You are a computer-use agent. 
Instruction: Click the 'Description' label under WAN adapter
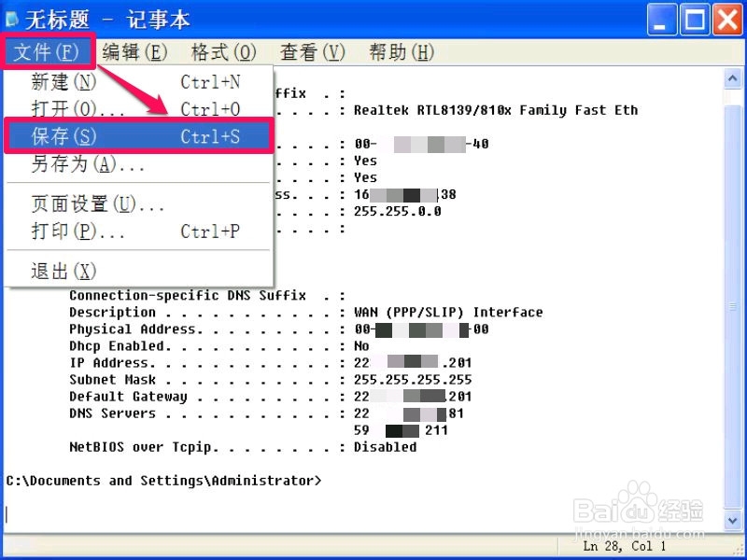[112, 313]
